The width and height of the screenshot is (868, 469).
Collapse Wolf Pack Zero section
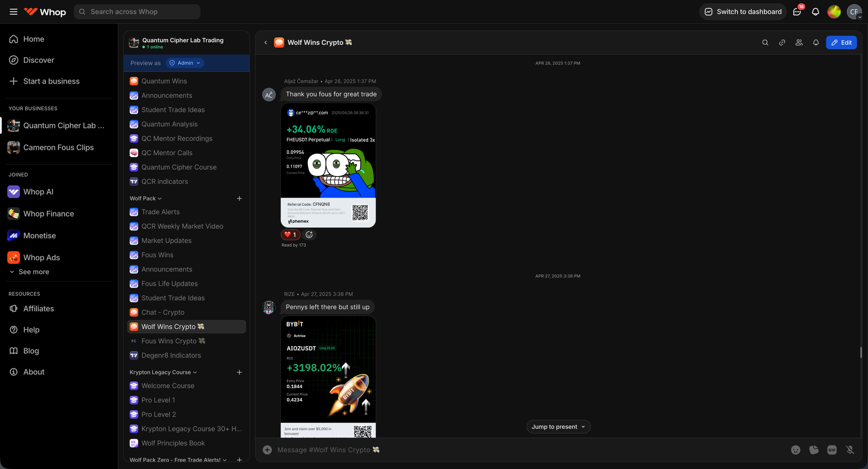tap(178, 460)
